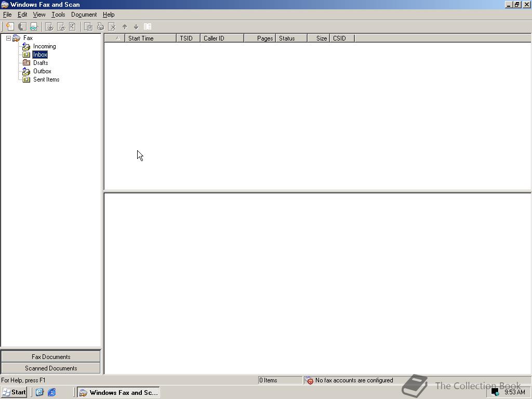Click the no fax accounts status icon

click(309, 380)
